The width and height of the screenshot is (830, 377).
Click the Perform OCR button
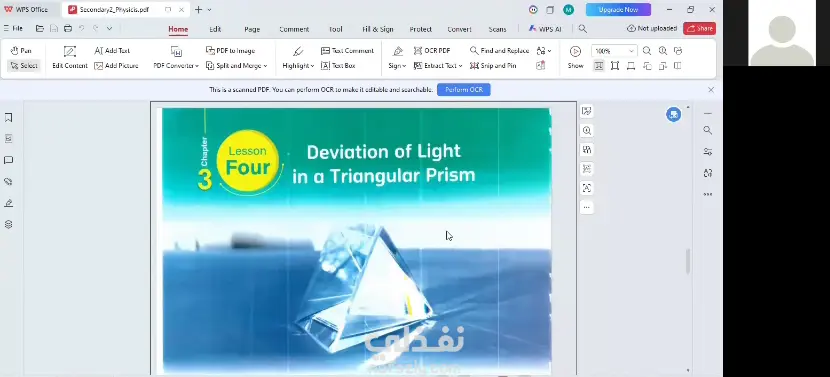click(x=464, y=89)
